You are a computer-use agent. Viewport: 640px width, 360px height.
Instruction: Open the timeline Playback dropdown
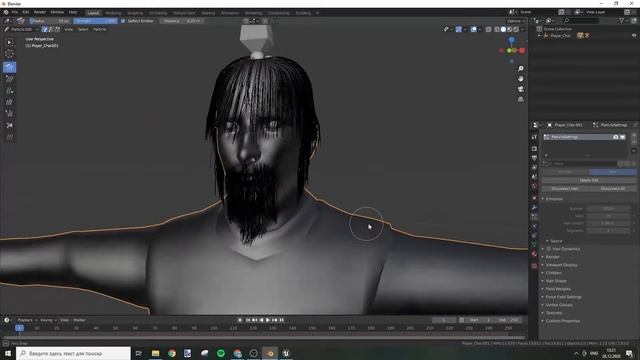tap(27, 320)
